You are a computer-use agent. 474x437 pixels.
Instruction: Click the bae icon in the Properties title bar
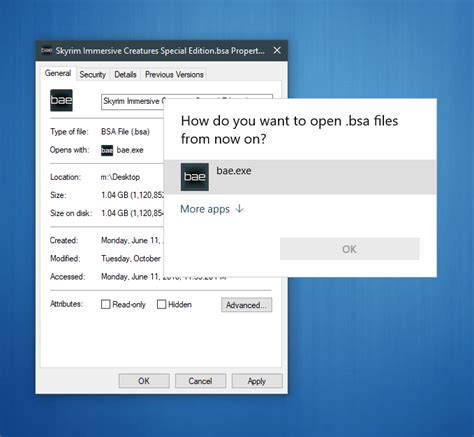click(46, 50)
